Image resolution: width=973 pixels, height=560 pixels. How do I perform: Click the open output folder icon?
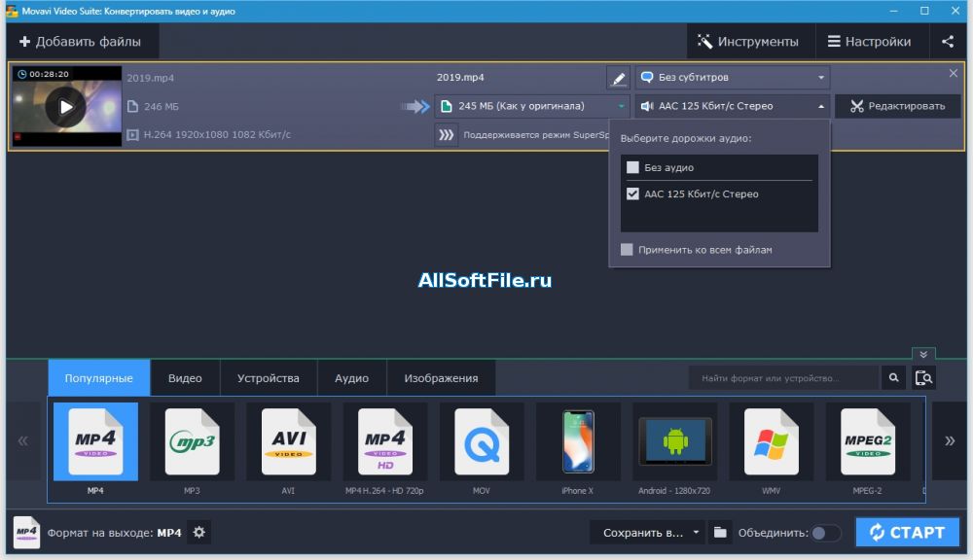(x=720, y=533)
